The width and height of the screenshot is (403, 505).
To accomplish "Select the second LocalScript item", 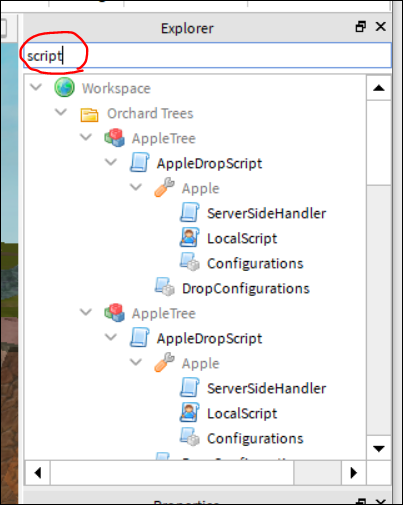I will 242,413.
